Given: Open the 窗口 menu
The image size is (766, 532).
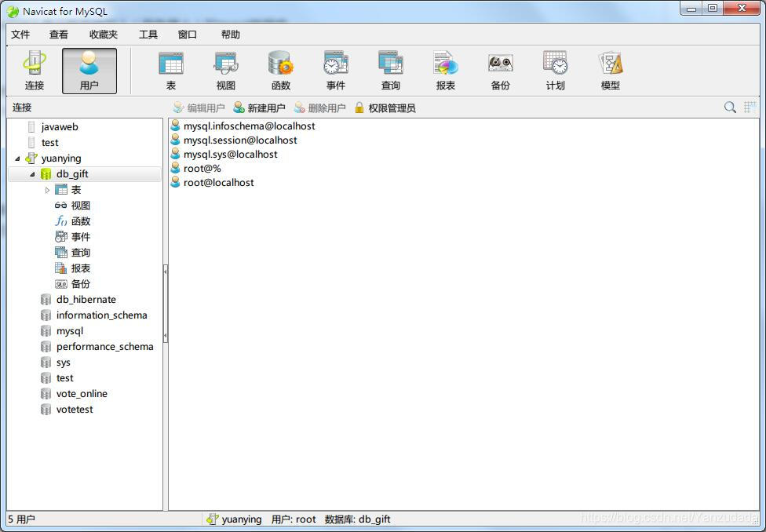Looking at the screenshot, I should pos(187,35).
